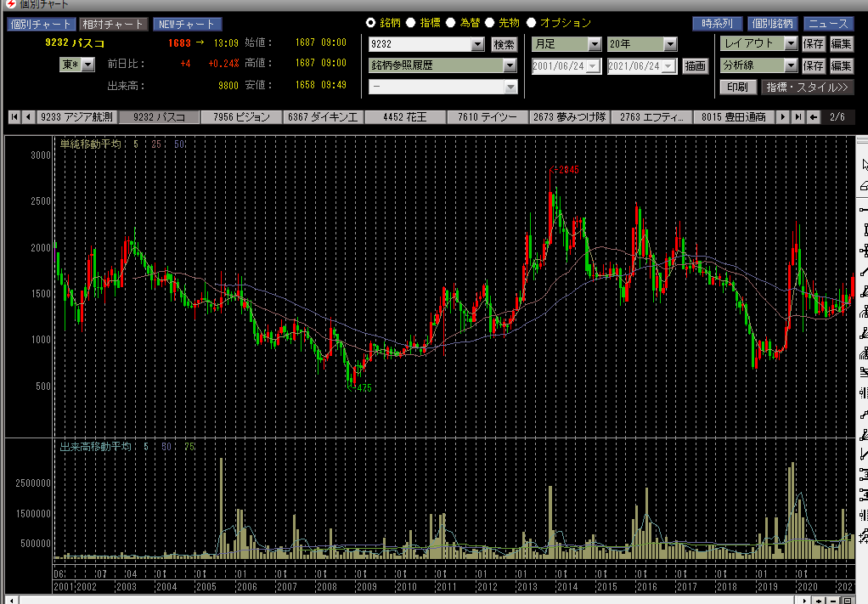Select the 6367 ダイキン工 stock tab
868x604 pixels.
pos(324,117)
